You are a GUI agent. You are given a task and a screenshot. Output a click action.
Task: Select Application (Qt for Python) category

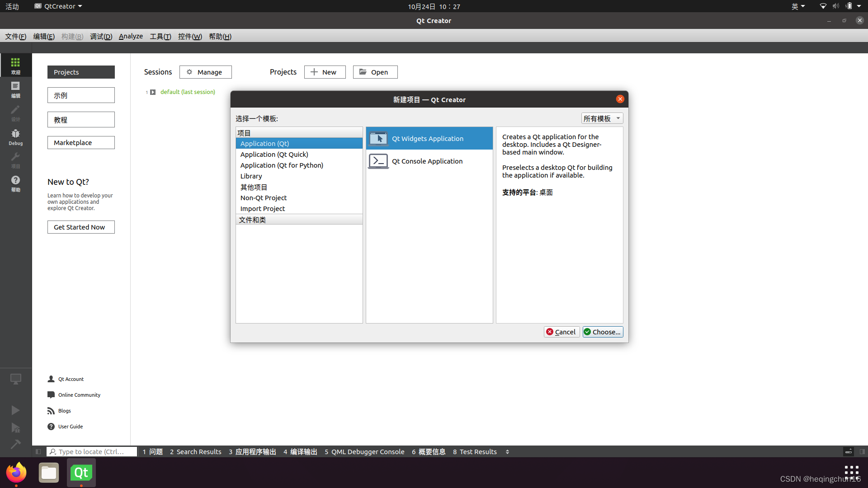[x=299, y=165]
